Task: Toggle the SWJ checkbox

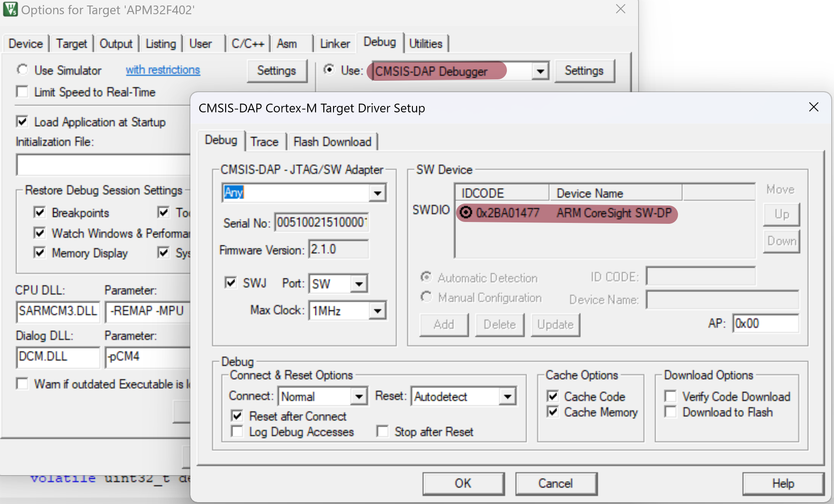Action: [x=231, y=282]
